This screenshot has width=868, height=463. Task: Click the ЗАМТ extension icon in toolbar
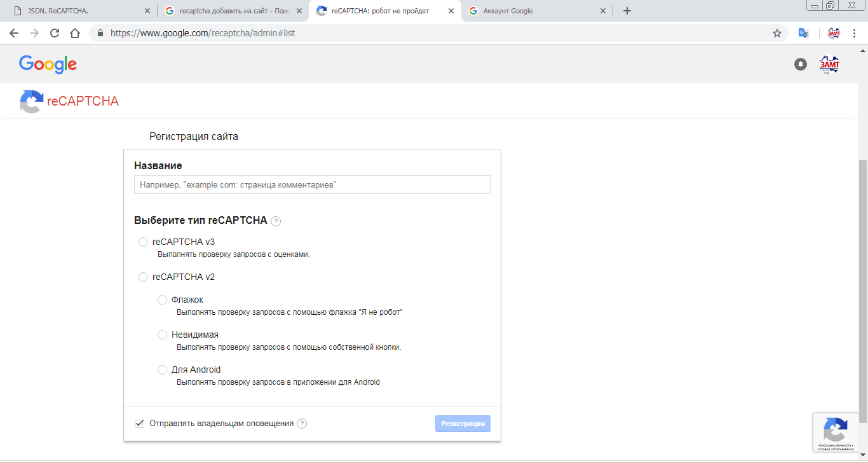[833, 33]
